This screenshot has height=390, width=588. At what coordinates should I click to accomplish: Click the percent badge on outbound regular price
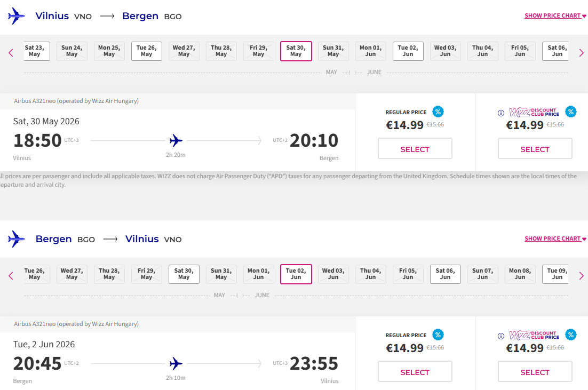(x=438, y=112)
